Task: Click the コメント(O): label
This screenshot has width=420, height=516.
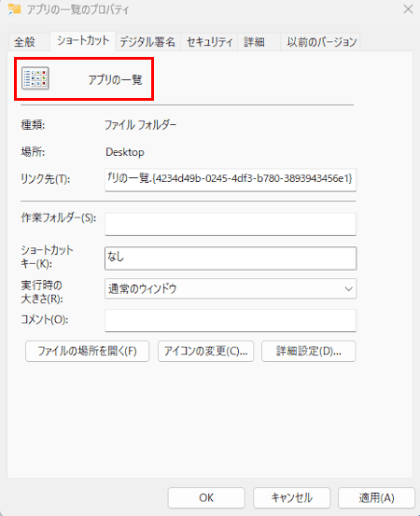Action: pyautogui.click(x=45, y=319)
